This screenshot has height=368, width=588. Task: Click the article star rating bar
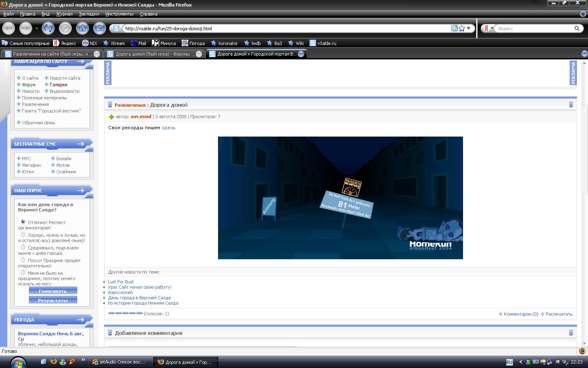point(125,313)
